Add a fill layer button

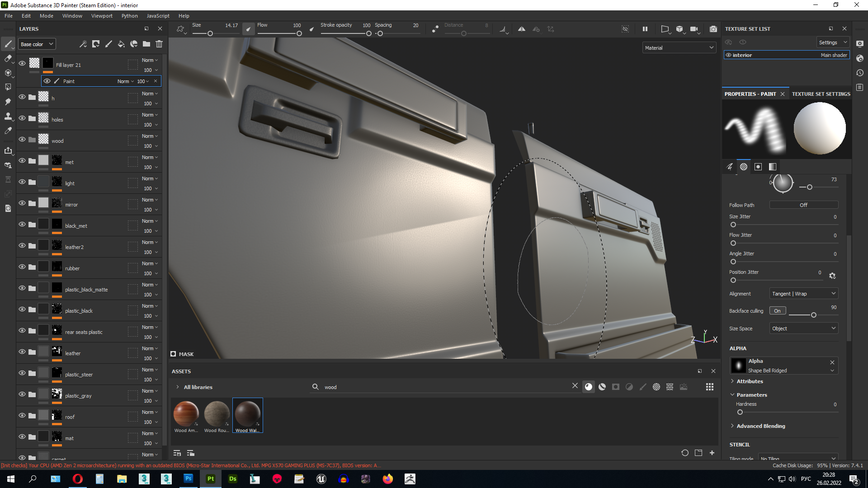coord(121,44)
